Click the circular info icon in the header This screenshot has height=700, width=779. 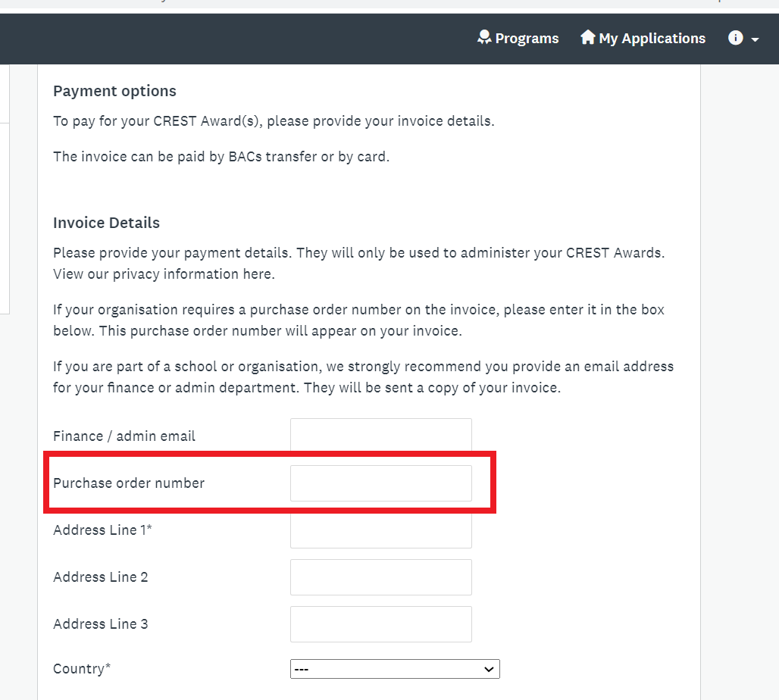[x=735, y=38]
